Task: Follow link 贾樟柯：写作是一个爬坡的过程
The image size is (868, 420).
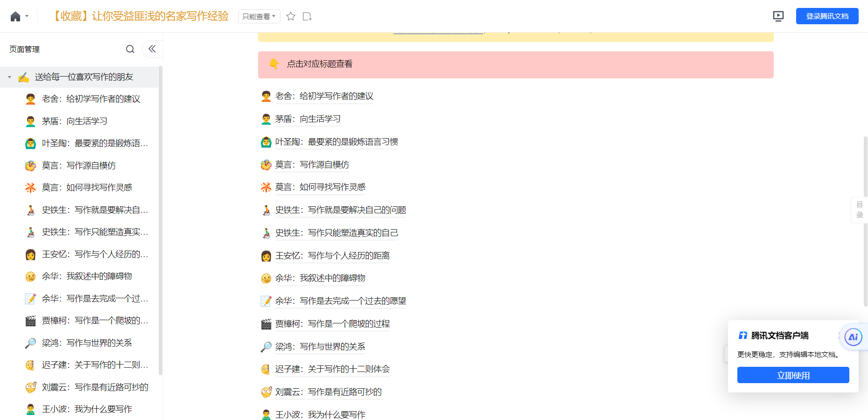Action: click(332, 324)
